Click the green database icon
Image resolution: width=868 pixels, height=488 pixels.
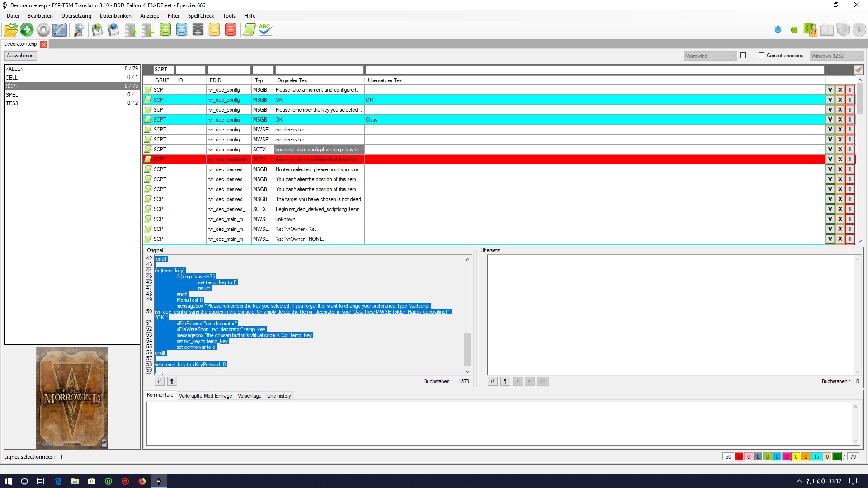pos(165,30)
